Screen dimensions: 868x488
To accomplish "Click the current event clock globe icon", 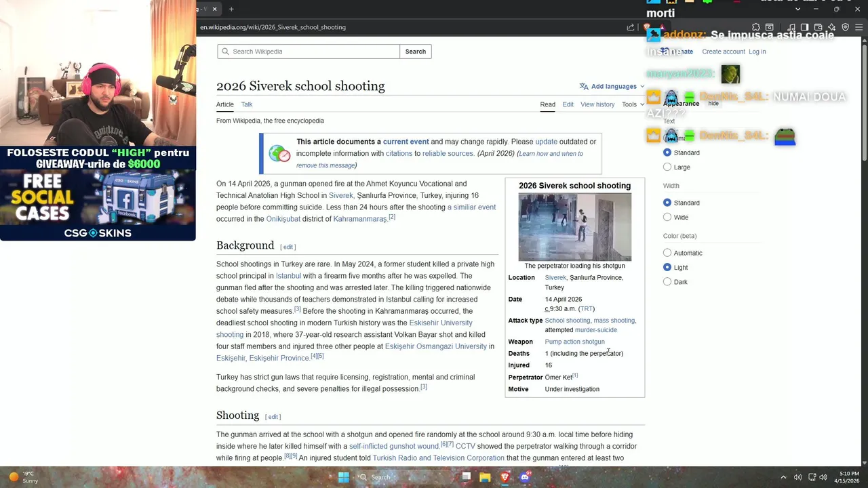I will [279, 153].
